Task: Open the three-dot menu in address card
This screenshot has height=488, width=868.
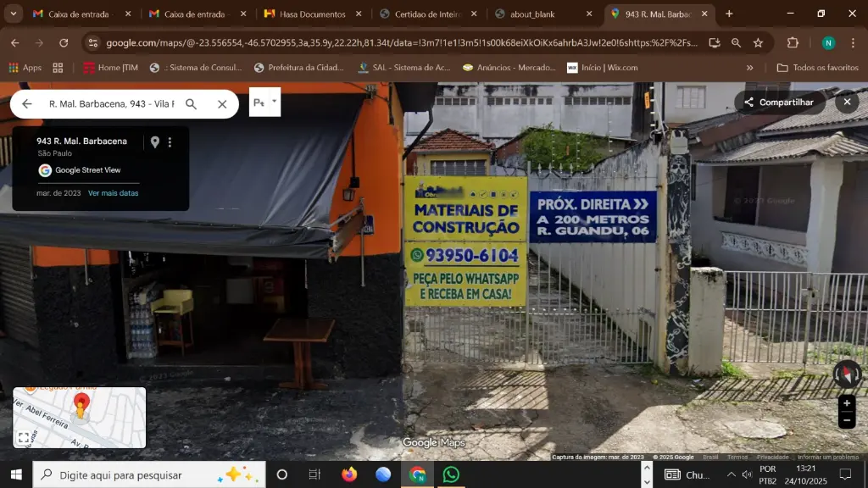Action: pos(170,142)
